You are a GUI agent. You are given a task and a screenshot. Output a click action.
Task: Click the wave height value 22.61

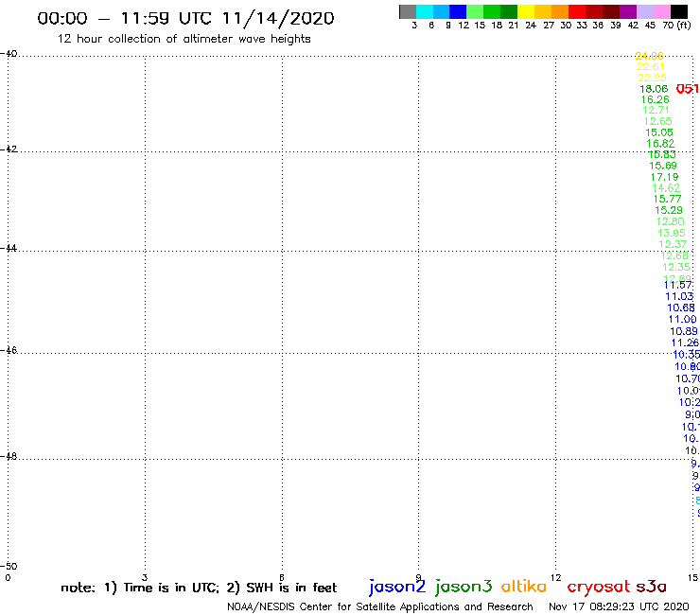651,66
